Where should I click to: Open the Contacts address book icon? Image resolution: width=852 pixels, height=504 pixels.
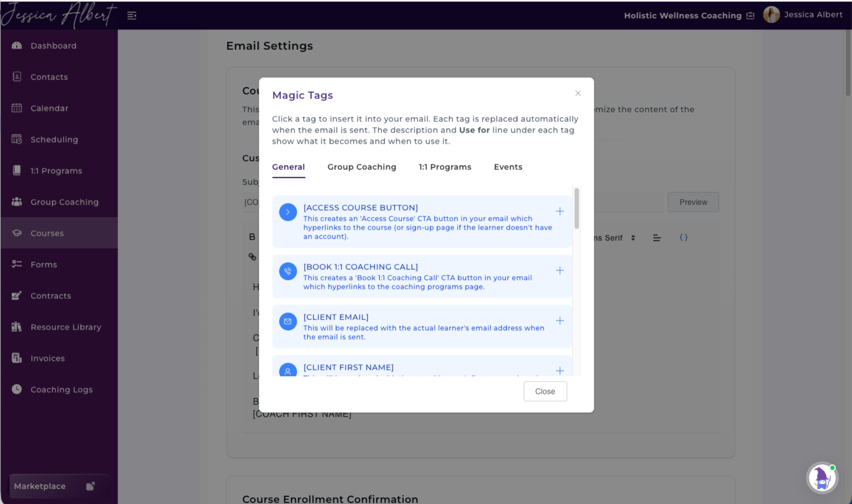(x=16, y=77)
